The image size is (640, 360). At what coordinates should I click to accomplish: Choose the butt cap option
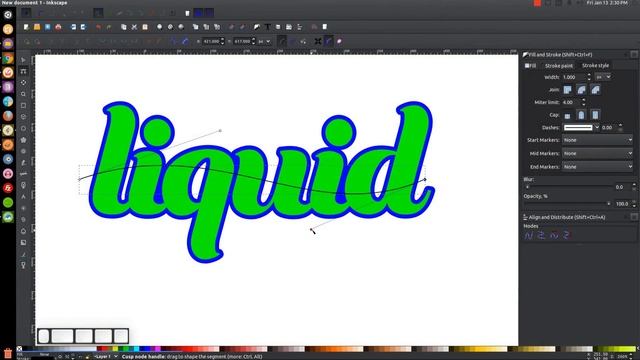click(x=568, y=115)
